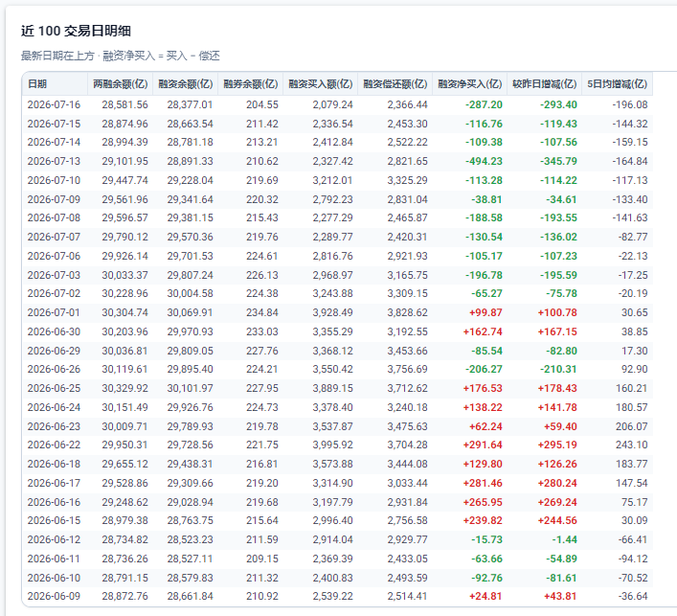Click the 融券余额(亿) column header
Image resolution: width=677 pixels, height=616 pixels.
point(251,83)
